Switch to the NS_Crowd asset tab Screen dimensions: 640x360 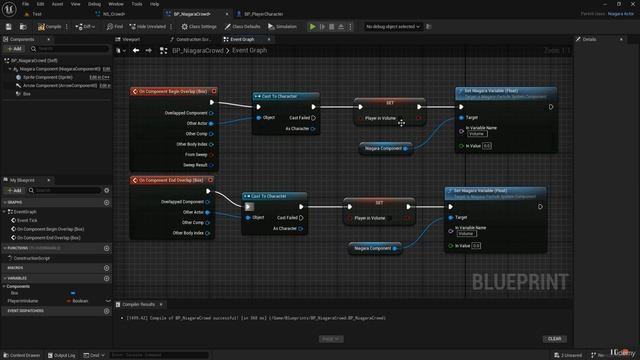pyautogui.click(x=110, y=14)
